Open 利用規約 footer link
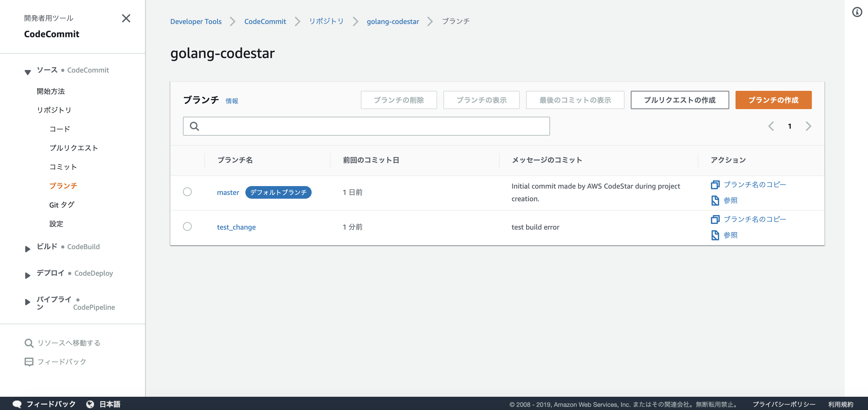This screenshot has width=868, height=410. pos(840,404)
